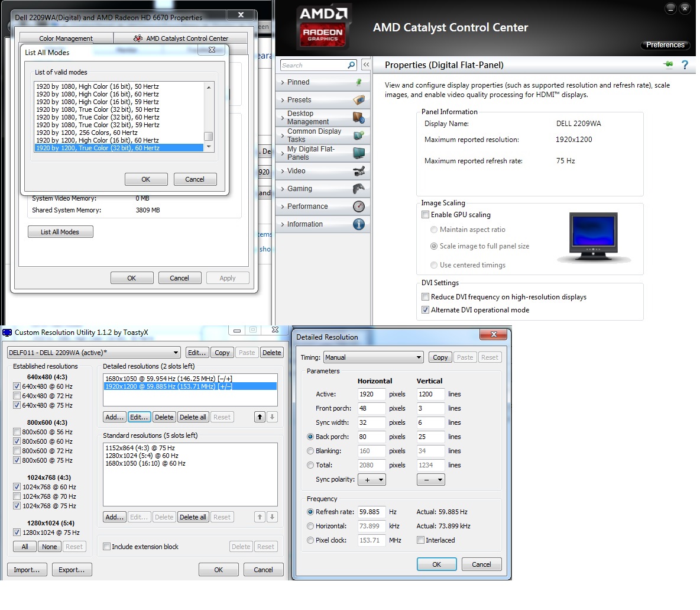Open the DELF011 monitor selection dropdown

pos(94,353)
